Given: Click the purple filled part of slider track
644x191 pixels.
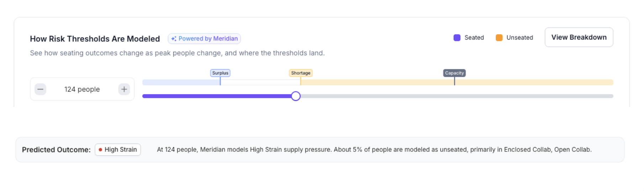Looking at the screenshot, I should click(x=217, y=96).
